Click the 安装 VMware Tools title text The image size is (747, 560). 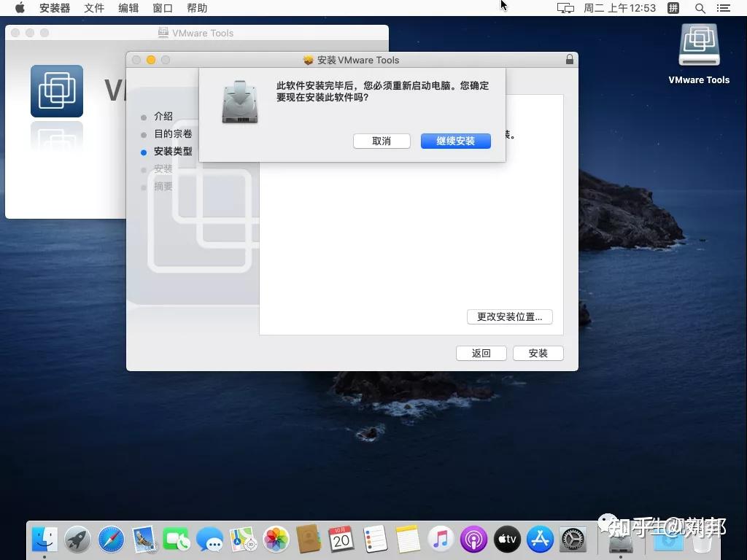[358, 60]
